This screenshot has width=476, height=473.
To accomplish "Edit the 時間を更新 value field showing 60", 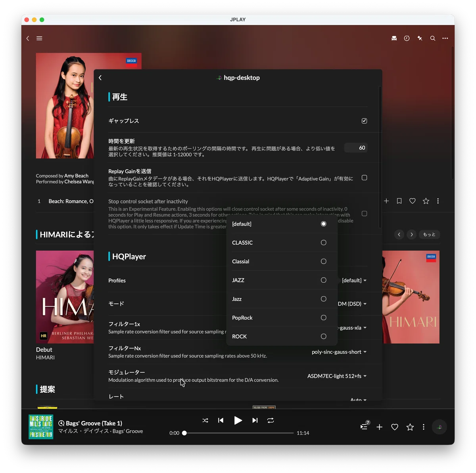I will (x=356, y=148).
